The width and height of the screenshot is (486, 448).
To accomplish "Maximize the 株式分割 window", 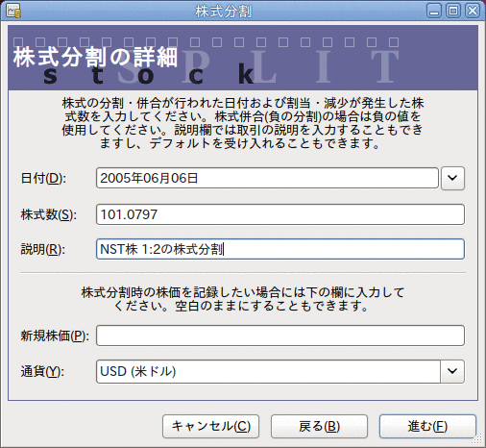I will 453,11.
